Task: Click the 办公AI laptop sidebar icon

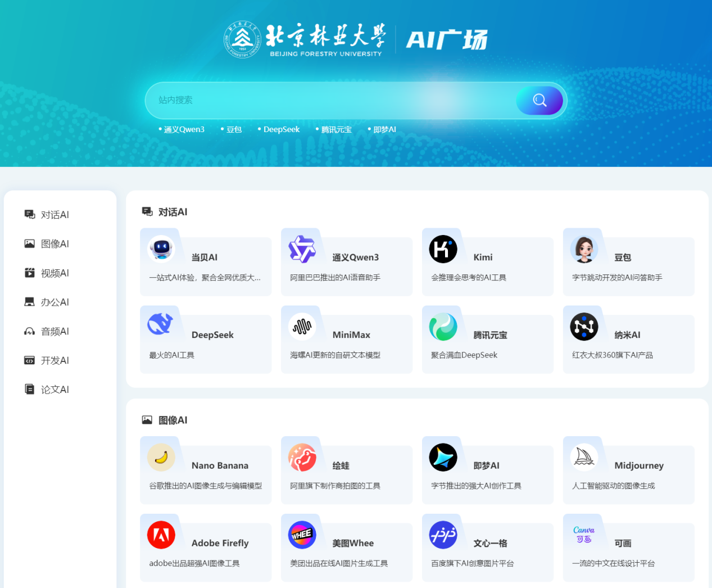Action: pyautogui.click(x=30, y=302)
